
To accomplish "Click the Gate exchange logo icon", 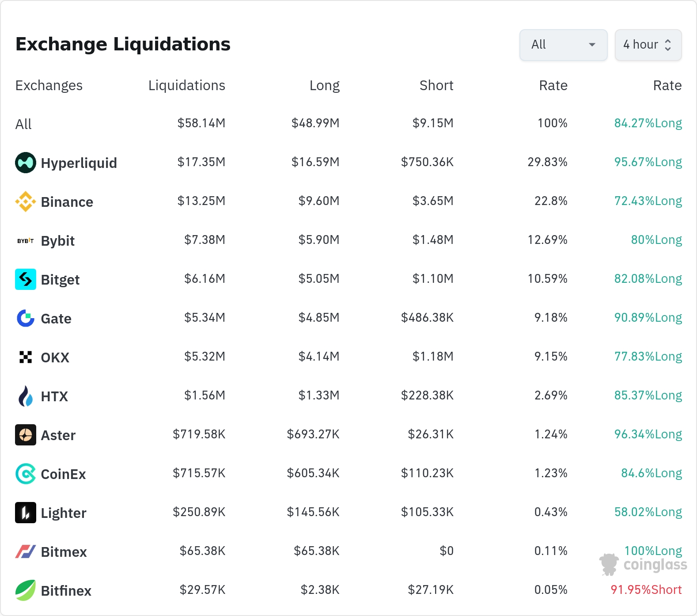I will pos(26,318).
